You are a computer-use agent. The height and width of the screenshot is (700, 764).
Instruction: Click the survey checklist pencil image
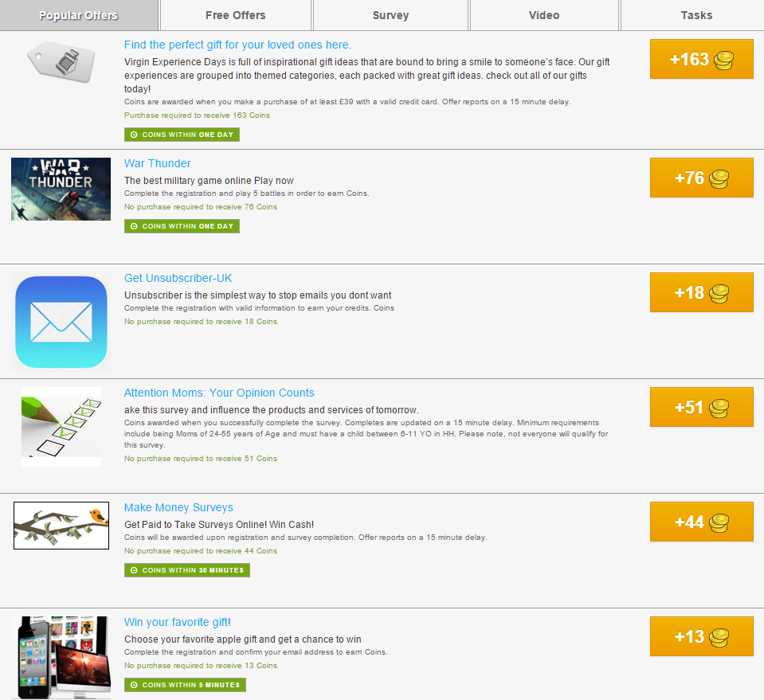click(61, 427)
